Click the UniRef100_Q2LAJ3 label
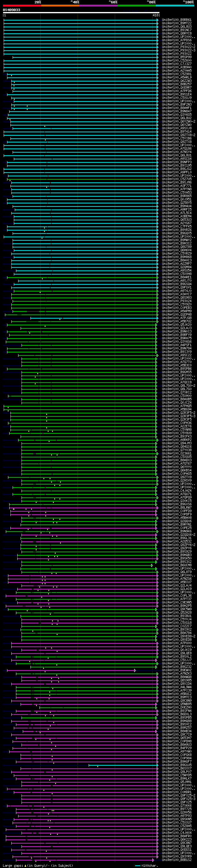Screen dimensions: 197x868 (x=177, y=328)
